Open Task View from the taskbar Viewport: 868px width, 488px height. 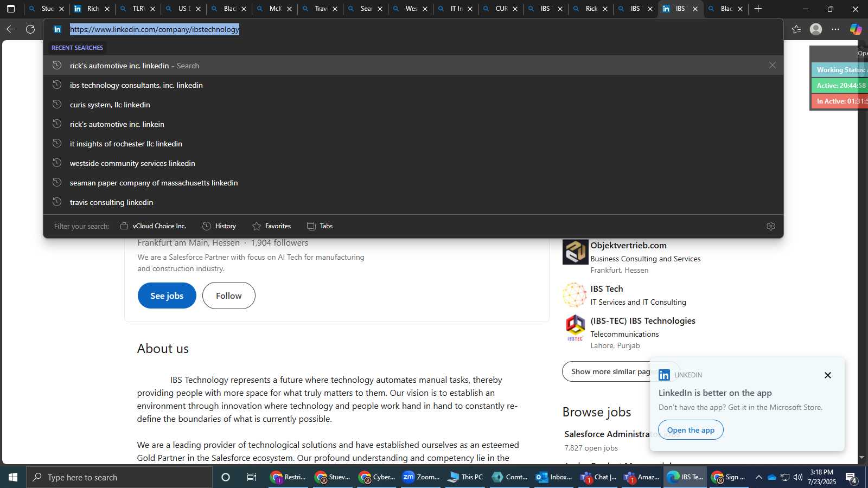coord(252,477)
